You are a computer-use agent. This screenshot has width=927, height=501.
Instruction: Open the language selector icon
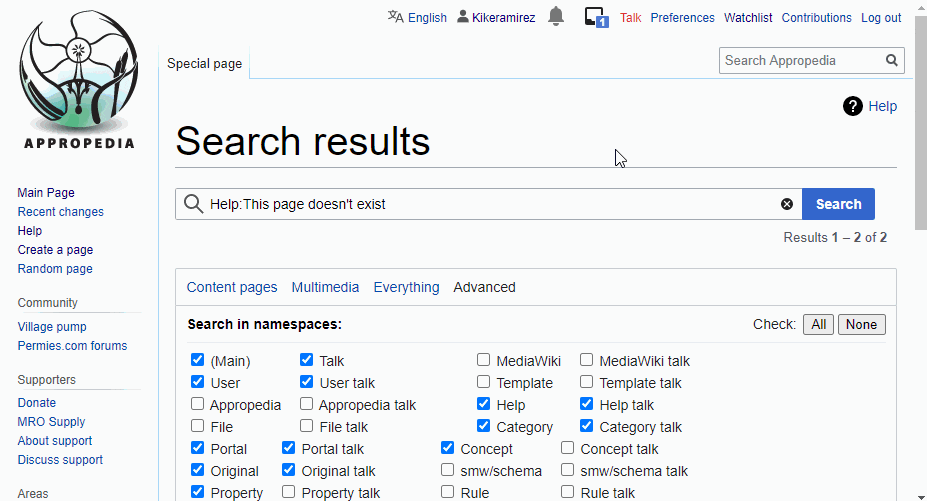click(x=396, y=17)
